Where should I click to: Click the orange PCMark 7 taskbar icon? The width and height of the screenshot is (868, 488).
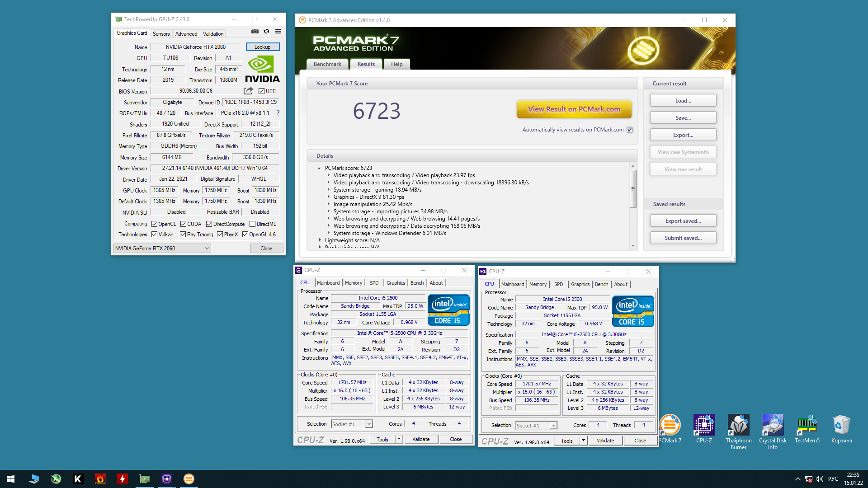tap(189, 479)
